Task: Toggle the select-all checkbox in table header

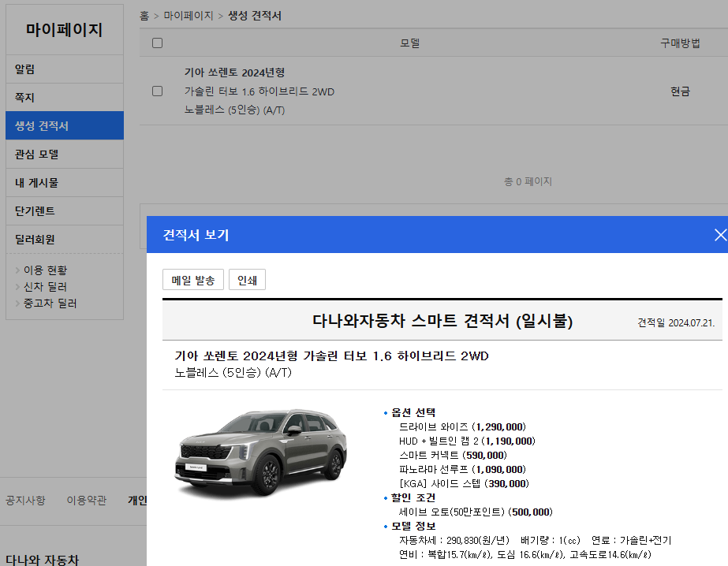Action: [158, 43]
